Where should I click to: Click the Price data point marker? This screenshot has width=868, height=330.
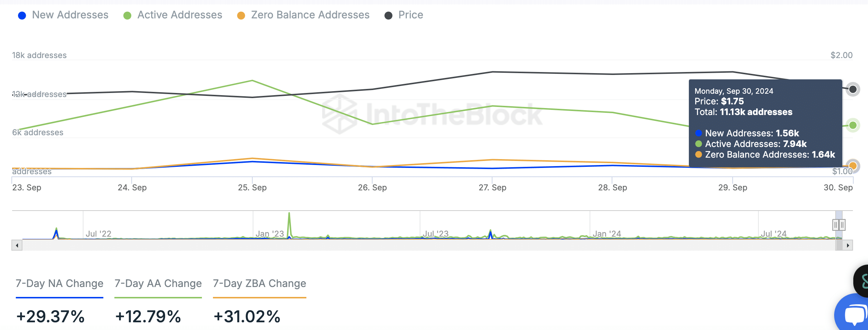click(853, 89)
